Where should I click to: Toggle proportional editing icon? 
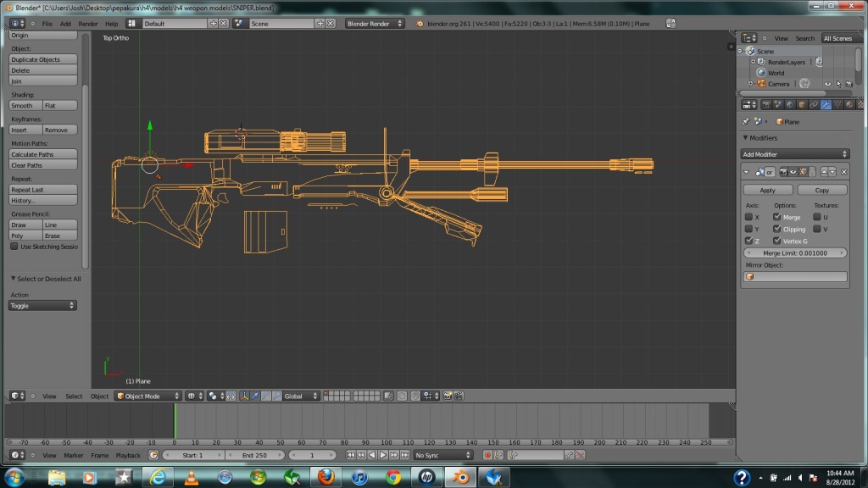tap(401, 396)
